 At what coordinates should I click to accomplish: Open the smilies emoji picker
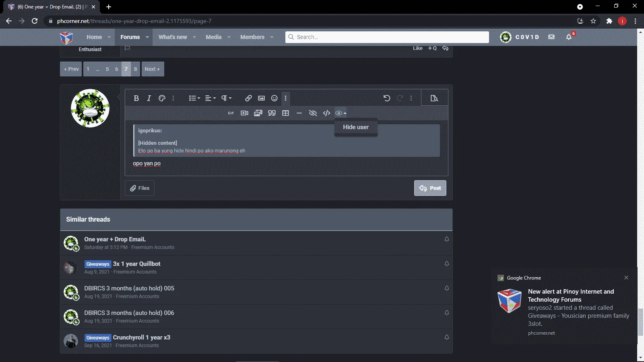pos(274,98)
